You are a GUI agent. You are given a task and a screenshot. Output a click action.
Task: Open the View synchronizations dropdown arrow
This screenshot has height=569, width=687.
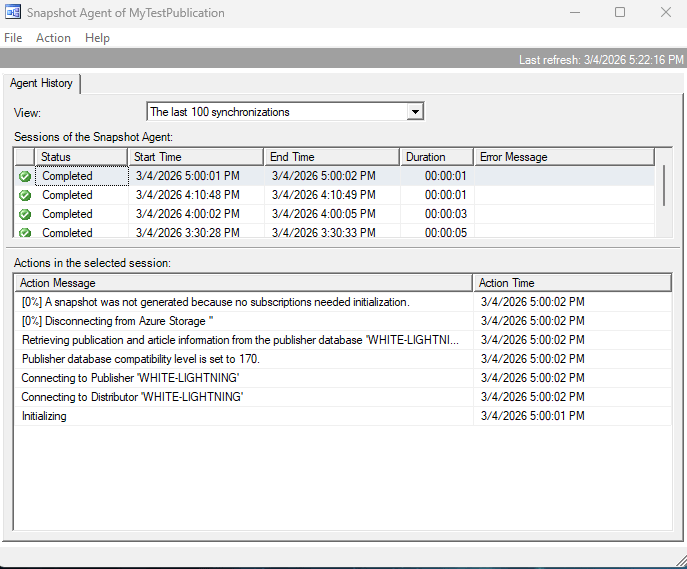pos(415,112)
